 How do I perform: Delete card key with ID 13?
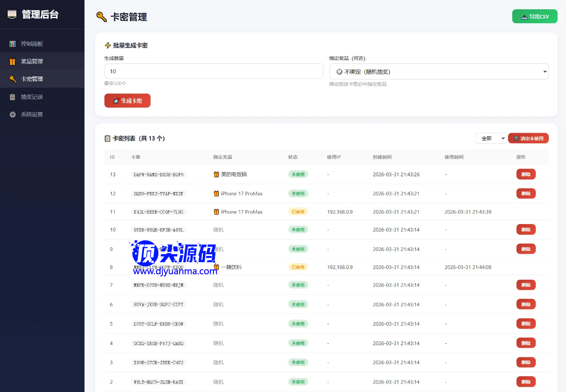pyautogui.click(x=526, y=174)
